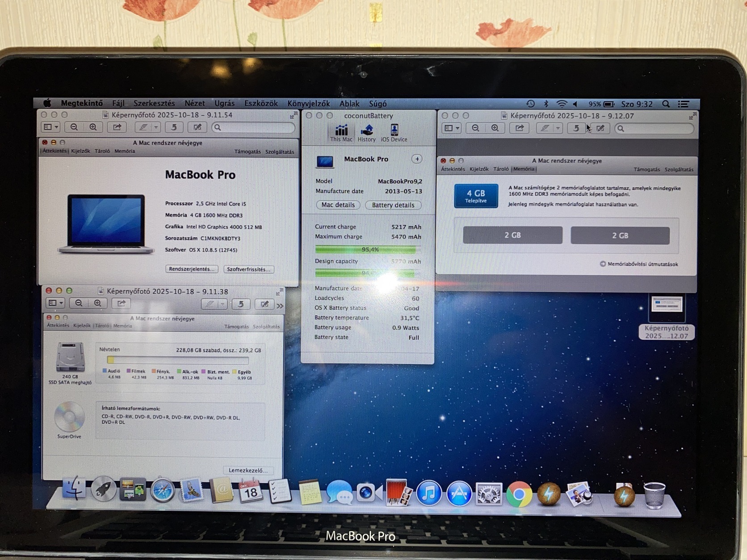Open share options in the 9.12.07 window
Image resolution: width=747 pixels, height=560 pixels.
tap(519, 128)
